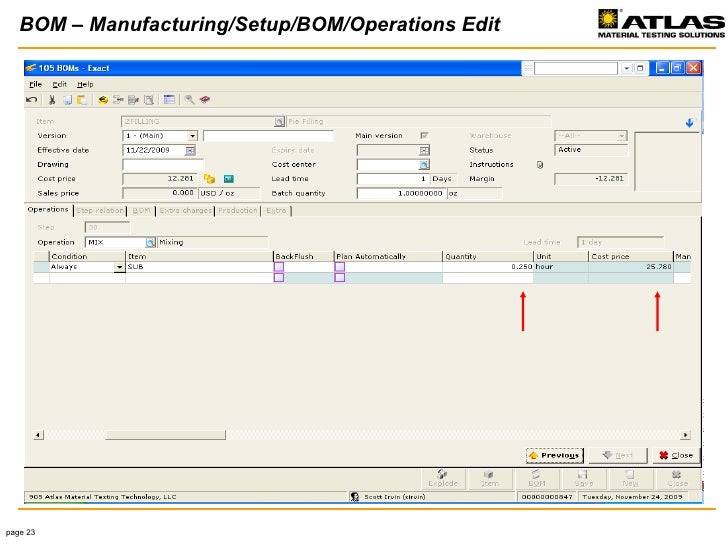The height and width of the screenshot is (546, 728).
Task: Click the Item button in bottom bar
Action: pyautogui.click(x=490, y=479)
